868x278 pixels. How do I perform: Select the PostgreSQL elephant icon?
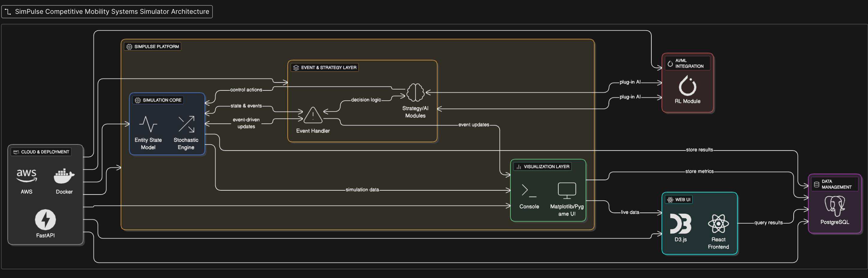tap(835, 206)
